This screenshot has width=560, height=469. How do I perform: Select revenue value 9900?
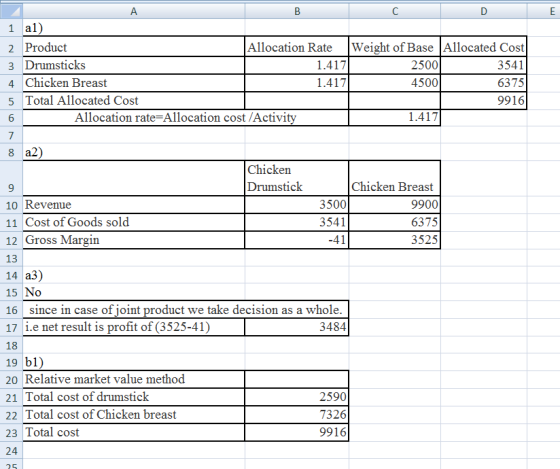tap(395, 205)
